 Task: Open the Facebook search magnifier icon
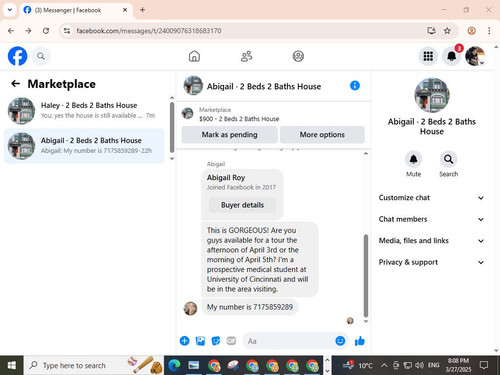pyautogui.click(x=41, y=56)
